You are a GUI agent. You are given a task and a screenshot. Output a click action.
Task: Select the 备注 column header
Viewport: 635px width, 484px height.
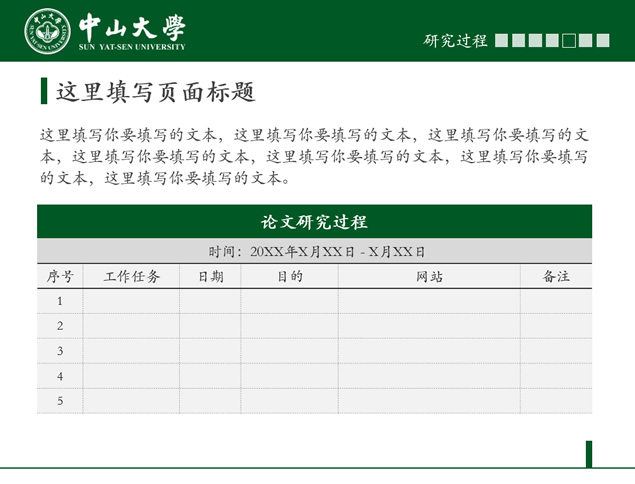tap(556, 277)
